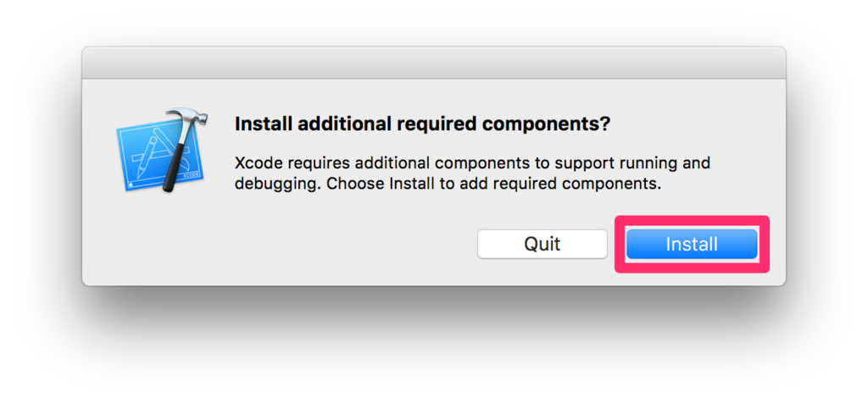This screenshot has width=868, height=403.
Task: Click the empty area left of Quit
Action: (x=339, y=244)
